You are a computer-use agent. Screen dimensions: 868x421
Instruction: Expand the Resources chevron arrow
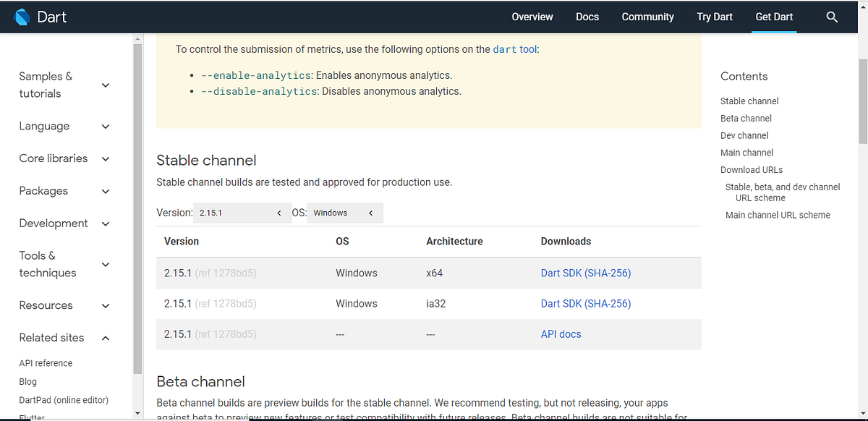106,305
